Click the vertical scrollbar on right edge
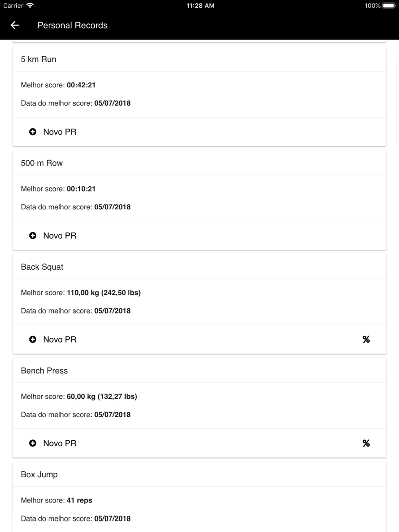The height and width of the screenshot is (532, 399). coord(396,103)
